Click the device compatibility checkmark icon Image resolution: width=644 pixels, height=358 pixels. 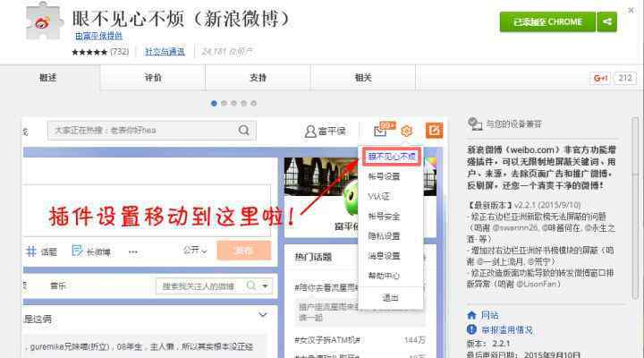tap(475, 124)
